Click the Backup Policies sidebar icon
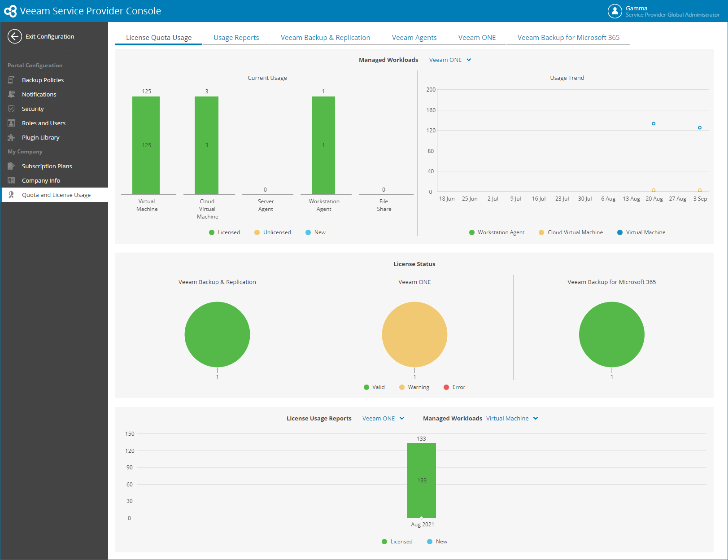This screenshot has width=728, height=560. (11, 80)
